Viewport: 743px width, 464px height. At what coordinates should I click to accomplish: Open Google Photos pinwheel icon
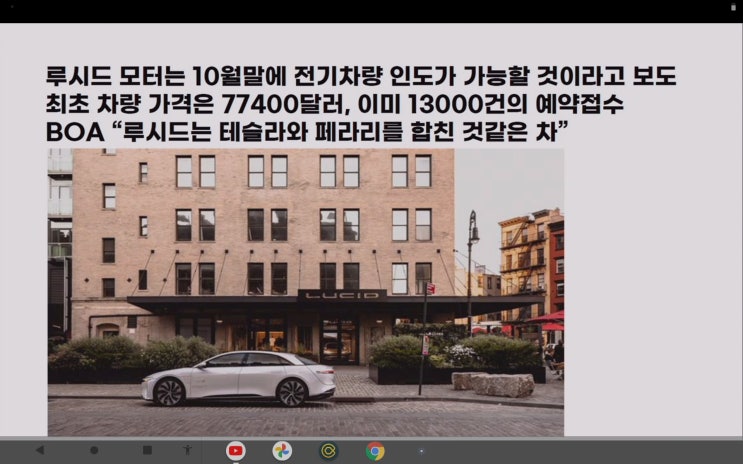(282, 451)
